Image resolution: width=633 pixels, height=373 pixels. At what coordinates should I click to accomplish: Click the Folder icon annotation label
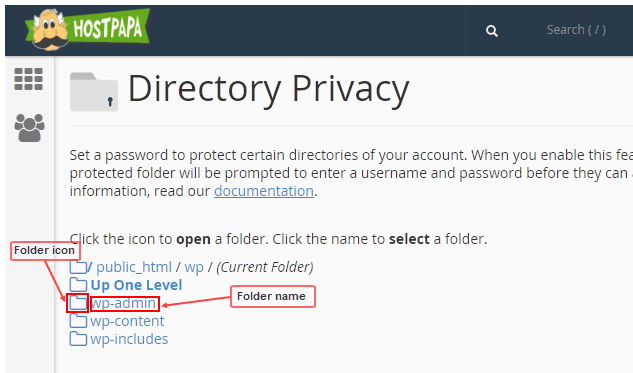(45, 251)
